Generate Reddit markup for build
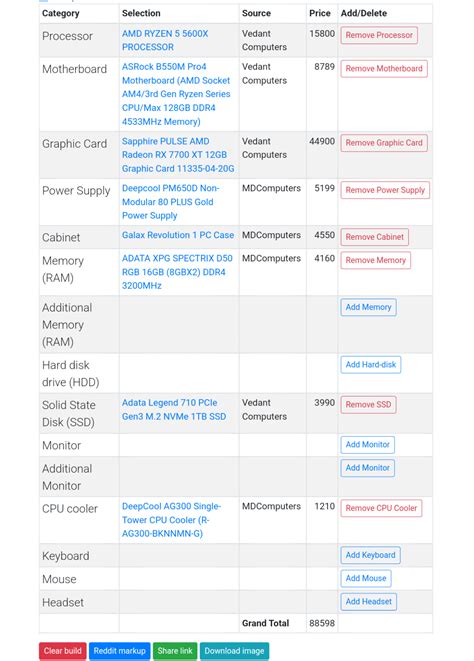 tap(119, 651)
